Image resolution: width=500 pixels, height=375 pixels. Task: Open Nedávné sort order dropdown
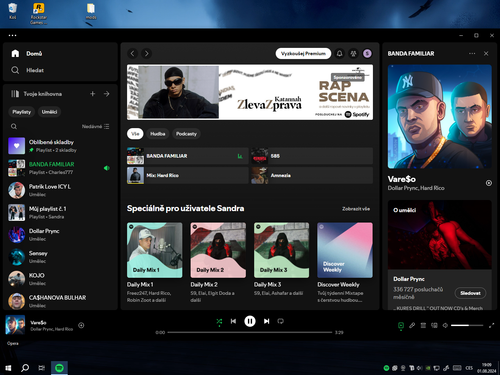pos(95,127)
